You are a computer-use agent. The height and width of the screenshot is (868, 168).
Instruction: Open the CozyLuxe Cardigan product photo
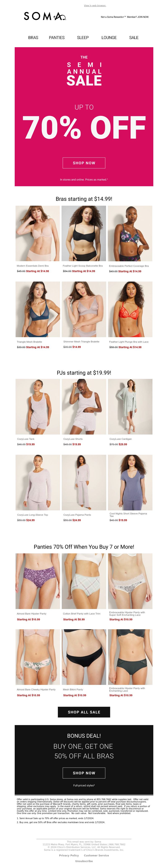tap(130, 407)
